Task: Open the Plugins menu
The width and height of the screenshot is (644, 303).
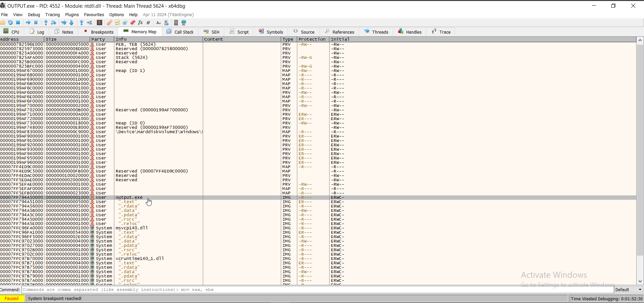Action: (72, 15)
